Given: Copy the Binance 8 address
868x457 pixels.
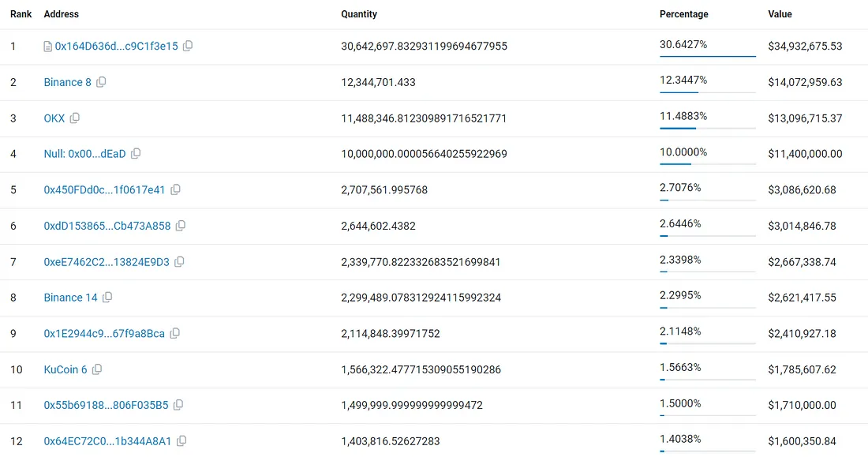Looking at the screenshot, I should 101,82.
